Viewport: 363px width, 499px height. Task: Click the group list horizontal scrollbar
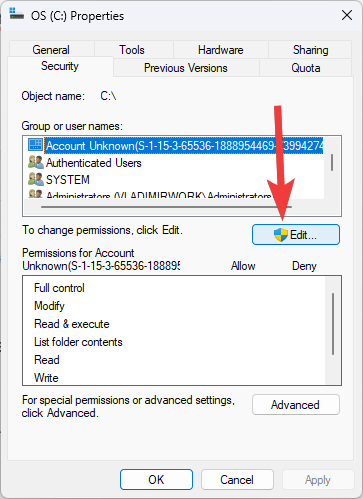tap(166, 207)
